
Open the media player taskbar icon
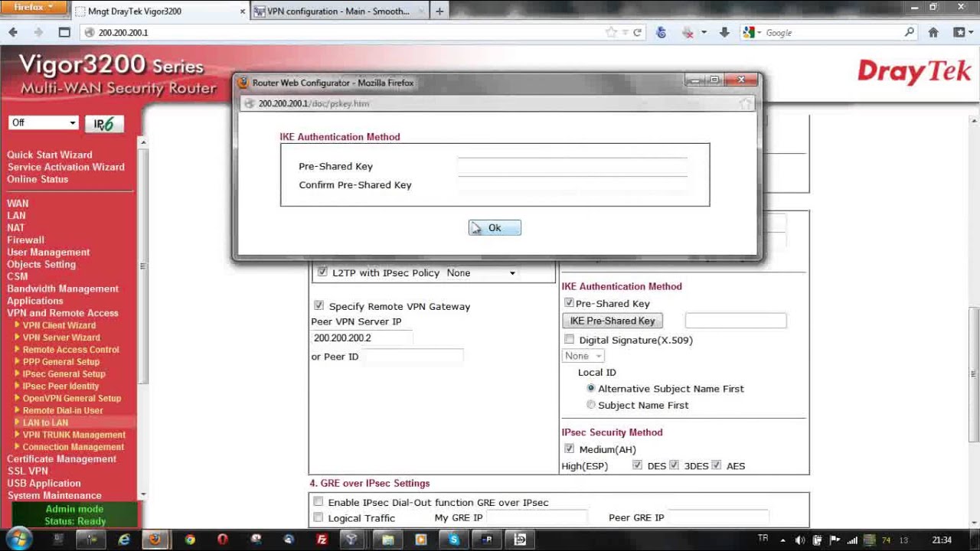(420, 540)
